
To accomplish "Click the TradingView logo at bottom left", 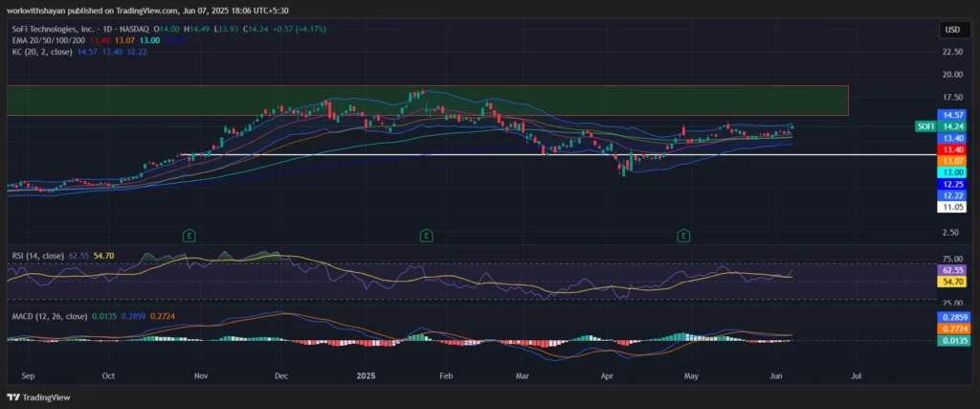I will [38, 398].
